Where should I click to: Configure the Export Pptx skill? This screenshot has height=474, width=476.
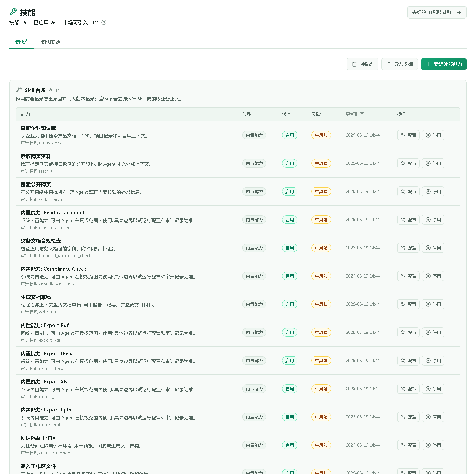pos(408,417)
